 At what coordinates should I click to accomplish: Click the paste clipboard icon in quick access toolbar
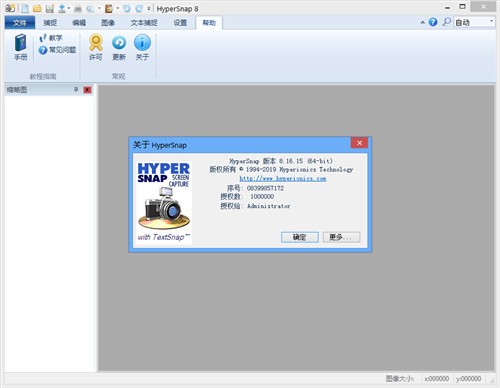(x=109, y=8)
